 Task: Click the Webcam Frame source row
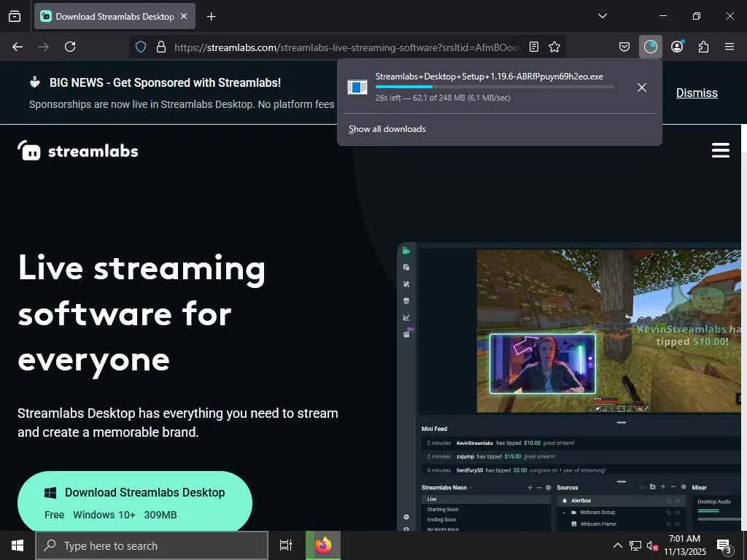[620, 524]
